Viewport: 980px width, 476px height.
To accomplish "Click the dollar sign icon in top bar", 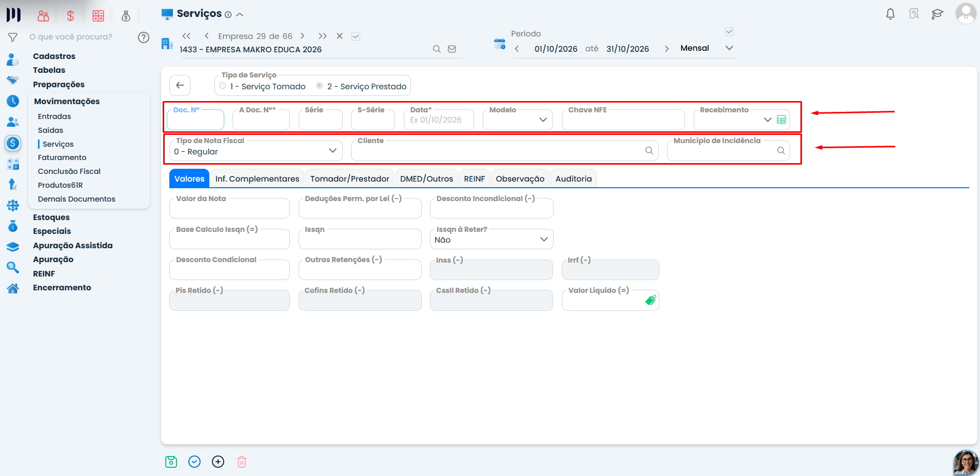I will (x=71, y=16).
